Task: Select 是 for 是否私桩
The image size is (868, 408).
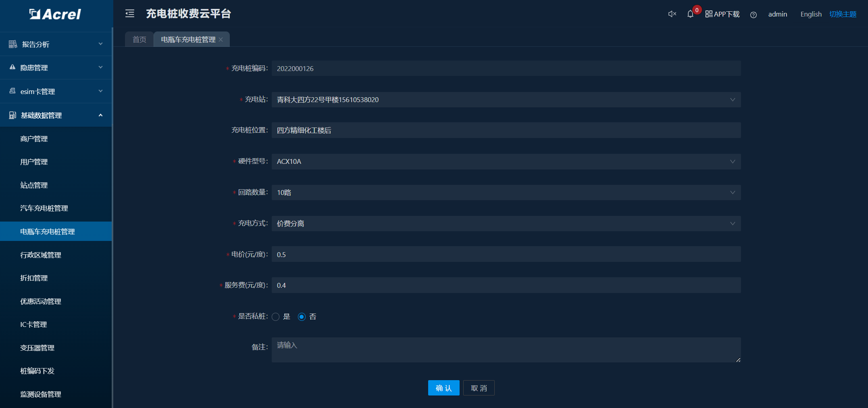Action: [x=276, y=317]
